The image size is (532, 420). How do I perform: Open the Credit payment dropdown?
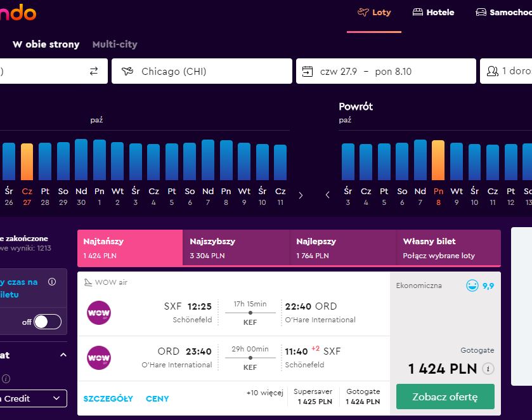(34, 398)
